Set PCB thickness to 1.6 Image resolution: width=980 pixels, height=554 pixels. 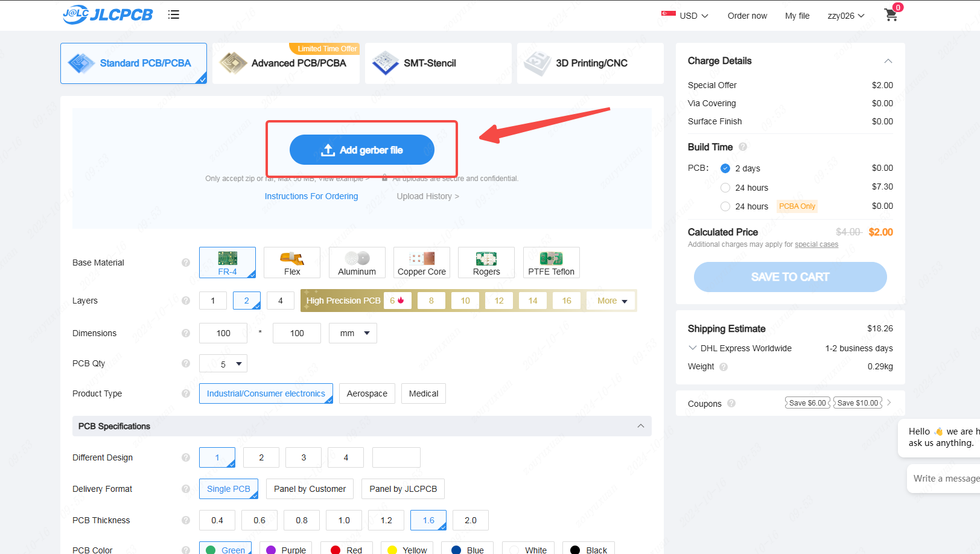[x=428, y=520]
